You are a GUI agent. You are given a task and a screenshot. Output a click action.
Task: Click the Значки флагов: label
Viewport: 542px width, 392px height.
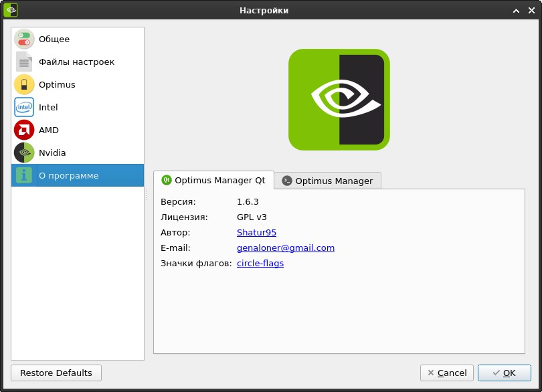click(196, 264)
